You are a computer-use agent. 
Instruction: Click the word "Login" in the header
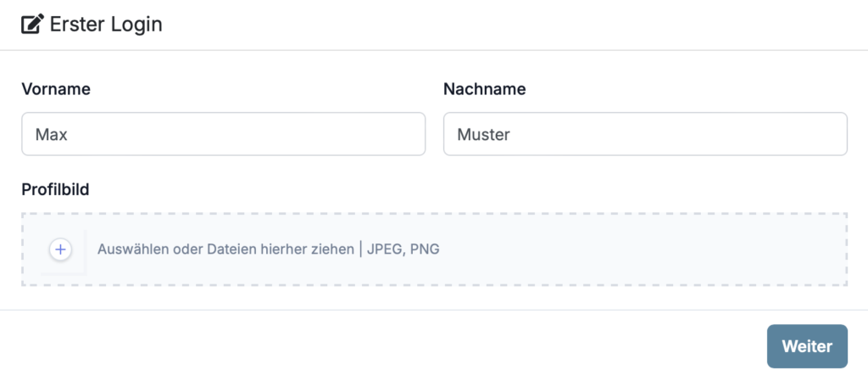tap(136, 25)
